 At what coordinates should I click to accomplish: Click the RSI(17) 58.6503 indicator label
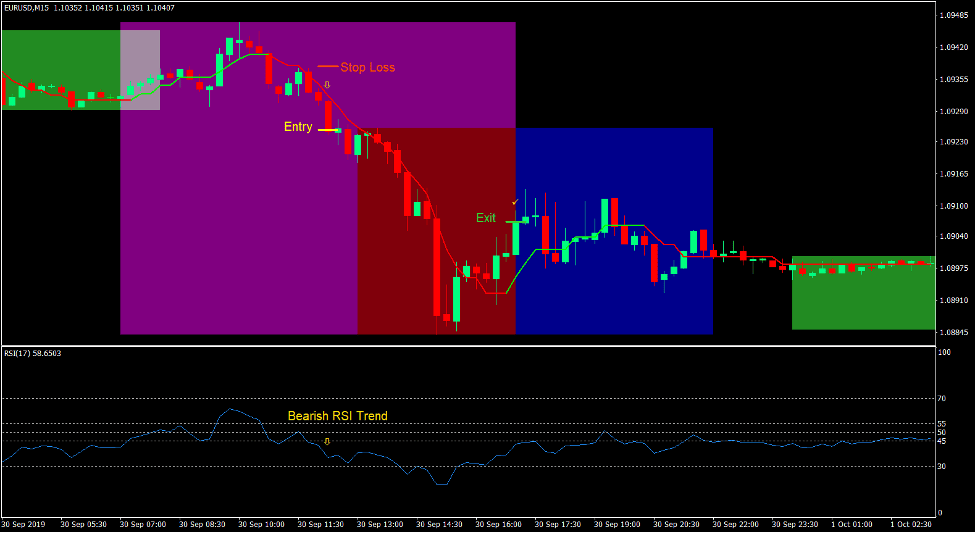click(33, 353)
